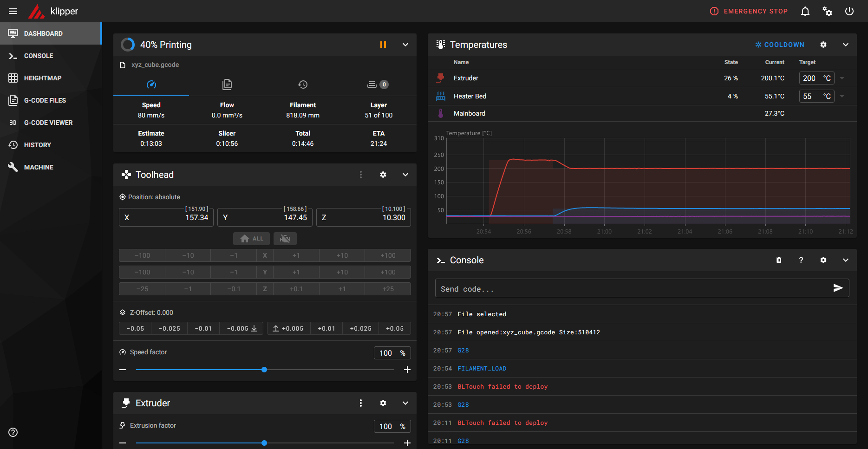
Task: Click the Speed factor slider handle
Action: click(x=264, y=370)
